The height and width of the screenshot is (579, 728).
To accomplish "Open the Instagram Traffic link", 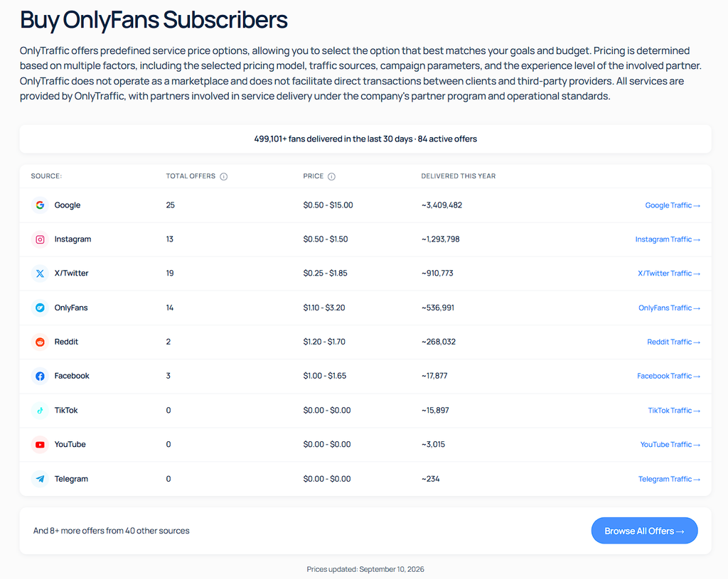I will (x=668, y=239).
